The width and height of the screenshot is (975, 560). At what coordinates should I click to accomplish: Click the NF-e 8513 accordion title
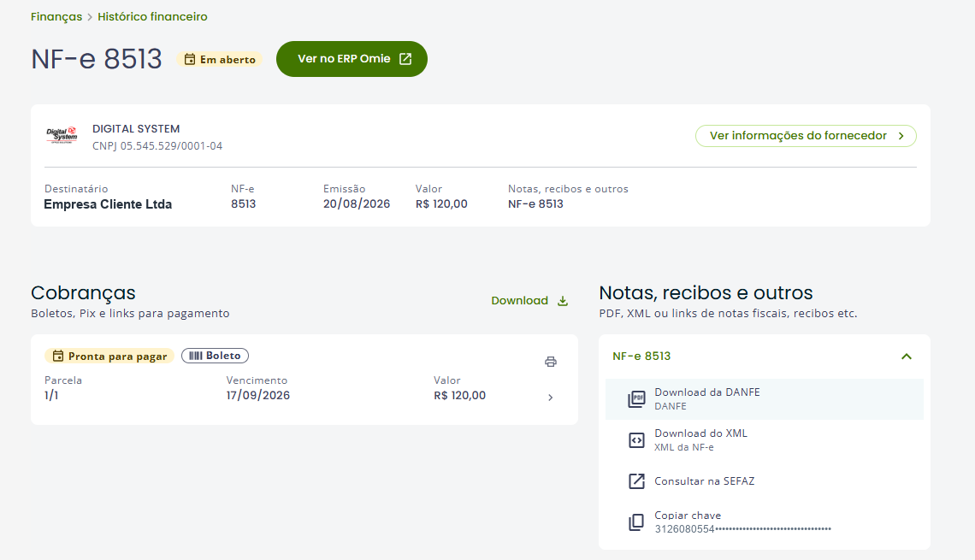coord(641,357)
